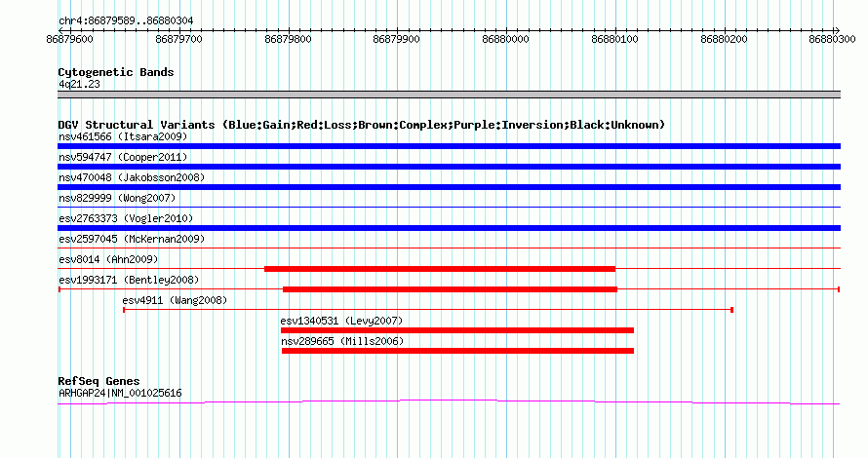The image size is (868, 458).
Task: Click red loss bar under esv1340531
Action: coord(457,330)
